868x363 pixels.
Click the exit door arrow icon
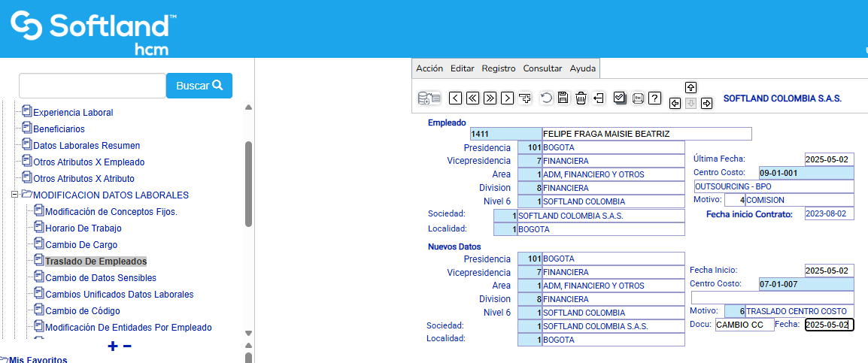[599, 98]
